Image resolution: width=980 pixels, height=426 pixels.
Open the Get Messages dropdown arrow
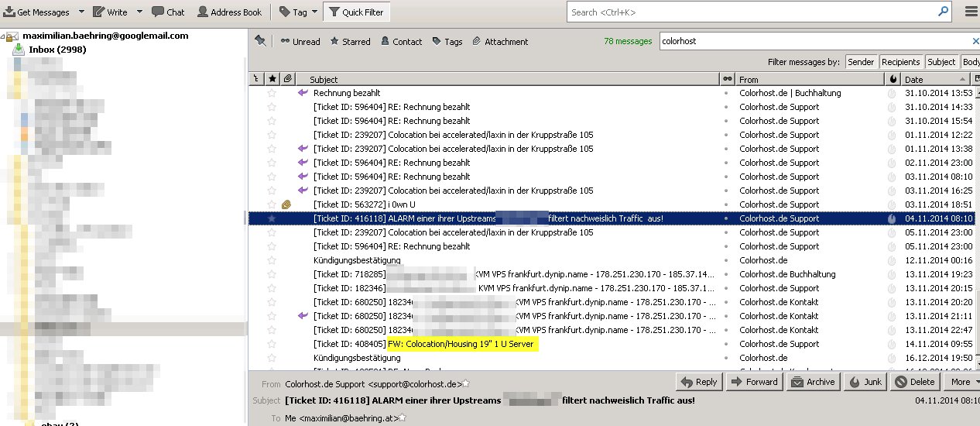(77, 12)
